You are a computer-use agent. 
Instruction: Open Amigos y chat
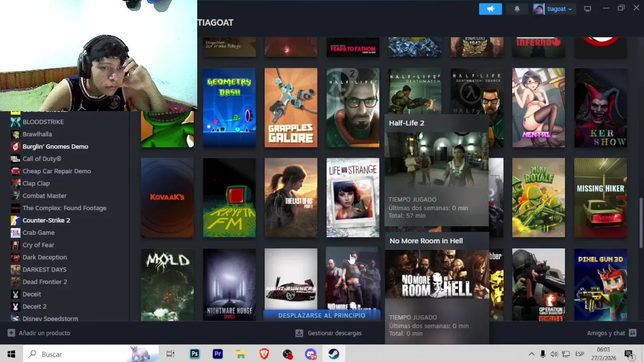611,333
